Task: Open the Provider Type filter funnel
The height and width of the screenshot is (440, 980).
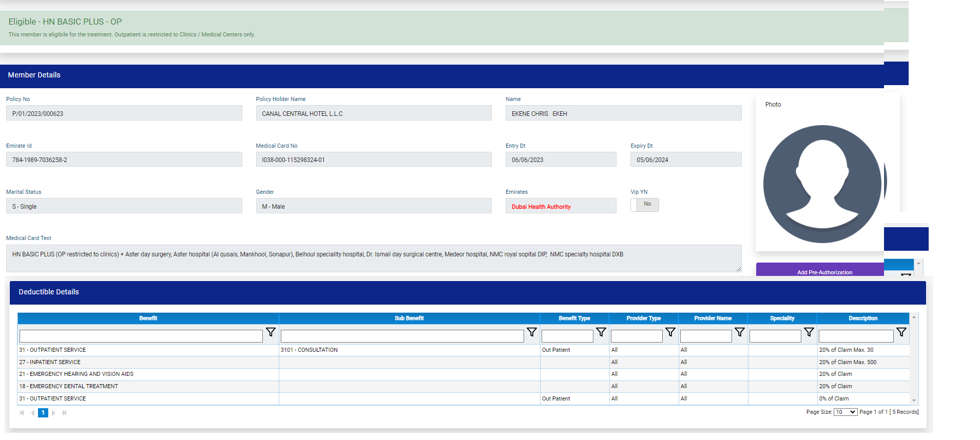Action: 670,332
